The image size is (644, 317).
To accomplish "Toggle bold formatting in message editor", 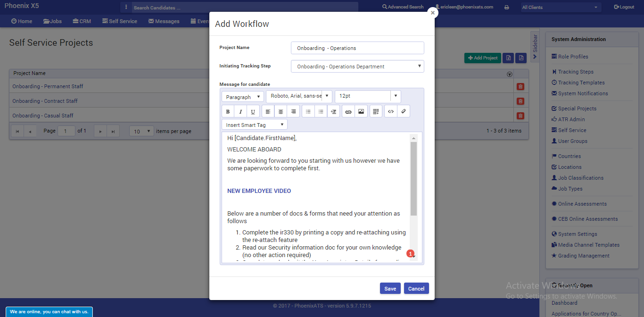I will point(228,112).
